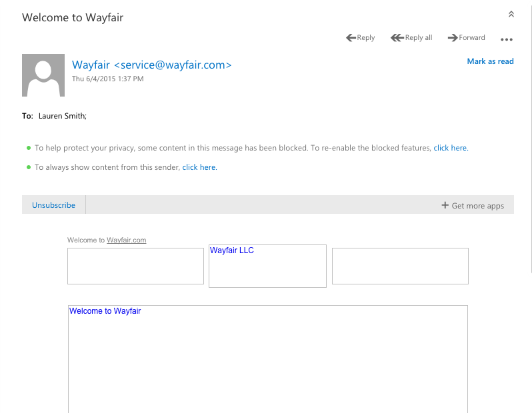Viewport: 532px width, 413px height.
Task: Click the Reply arrow button
Action: [x=360, y=38]
